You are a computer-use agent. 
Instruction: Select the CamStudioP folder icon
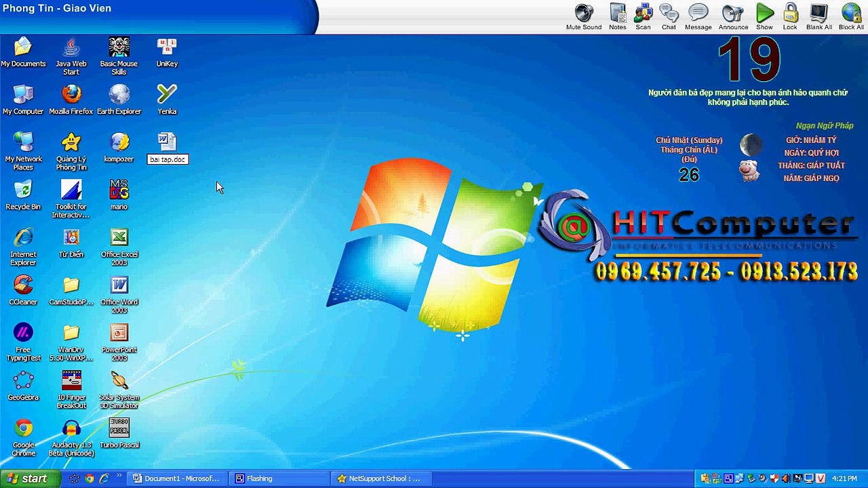click(71, 290)
